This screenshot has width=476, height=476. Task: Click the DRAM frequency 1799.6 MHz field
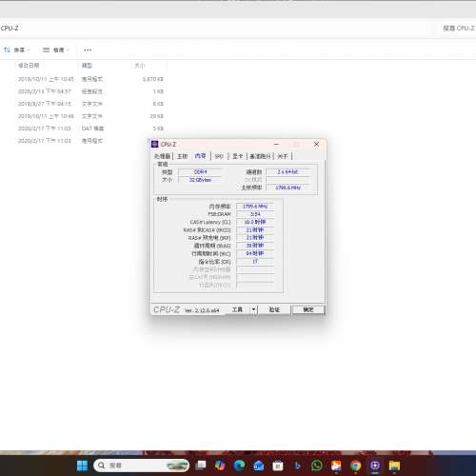(x=255, y=207)
